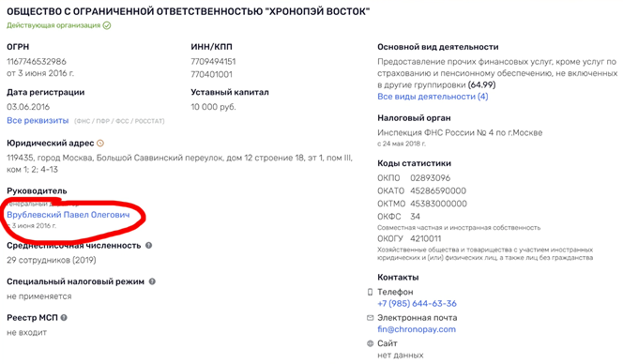Viewport: 623px width, 364px height.
Task: Click the ИНН value 7709494151
Action: pyautogui.click(x=213, y=62)
